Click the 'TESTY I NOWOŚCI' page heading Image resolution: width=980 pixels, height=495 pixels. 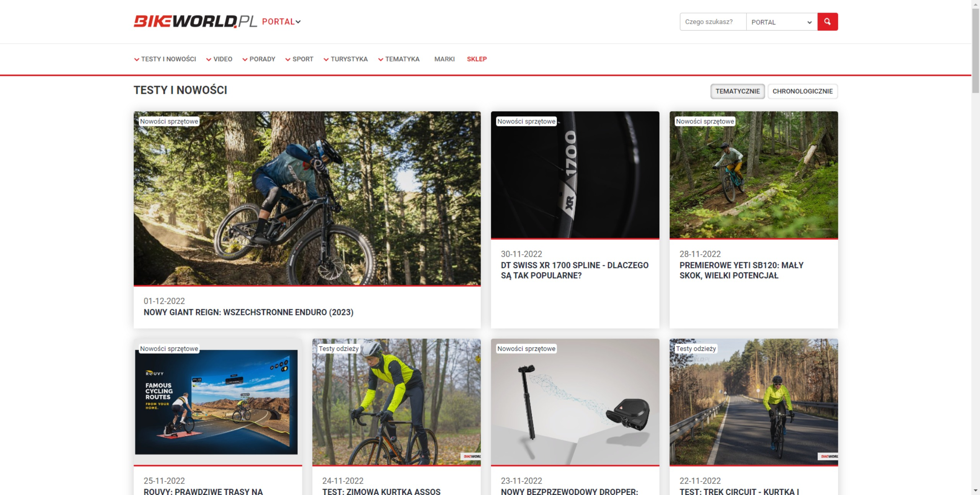(x=180, y=90)
